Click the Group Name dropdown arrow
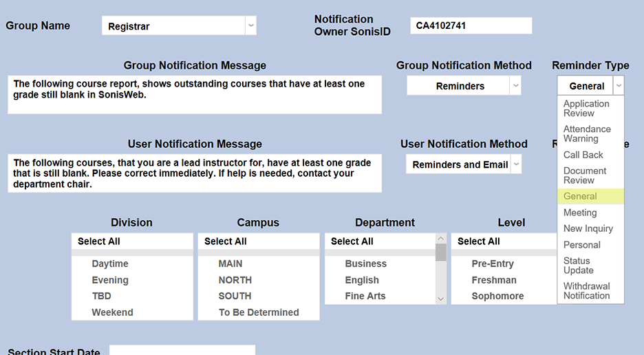This screenshot has width=644, height=355. coord(250,25)
